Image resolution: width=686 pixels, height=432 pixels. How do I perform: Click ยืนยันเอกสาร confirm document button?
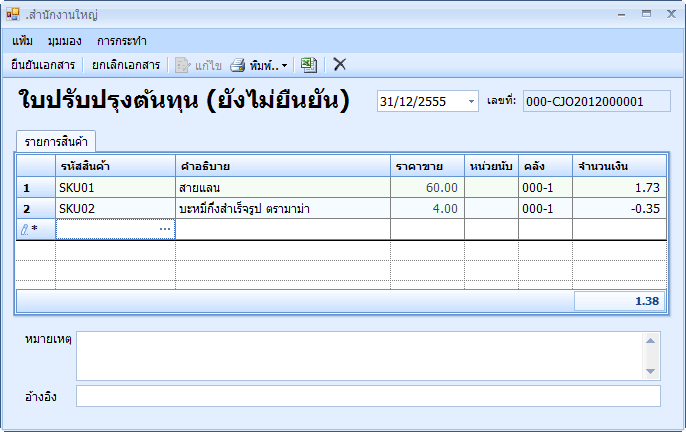(43, 65)
